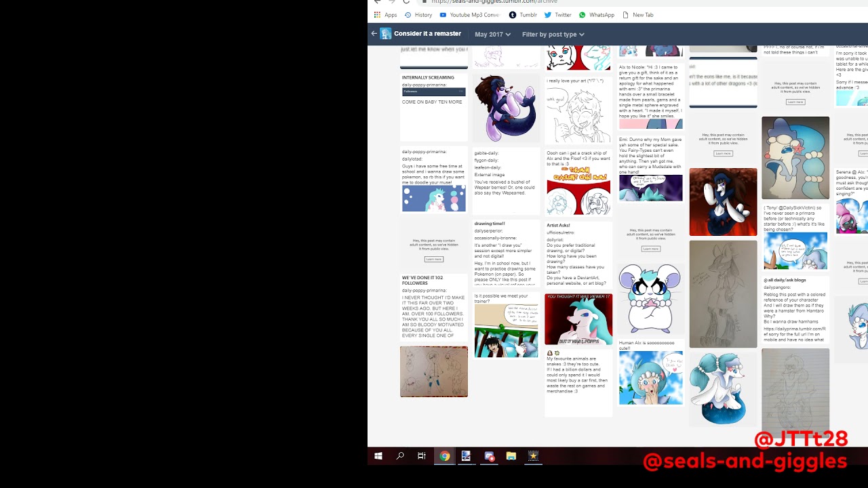The image size is (868, 488).
Task: Open the YOU THOUGHT IT WAS VIEWER image
Action: point(578,319)
